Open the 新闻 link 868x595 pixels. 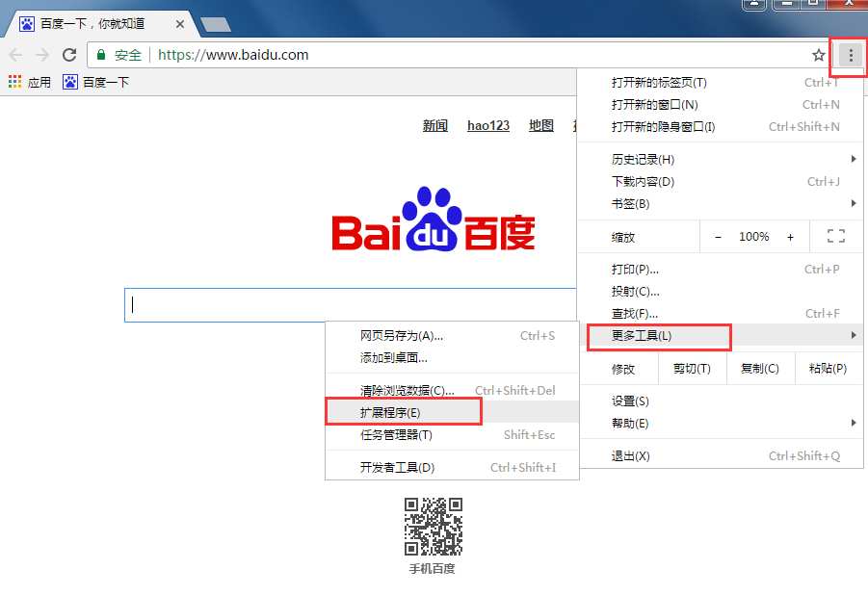[435, 125]
